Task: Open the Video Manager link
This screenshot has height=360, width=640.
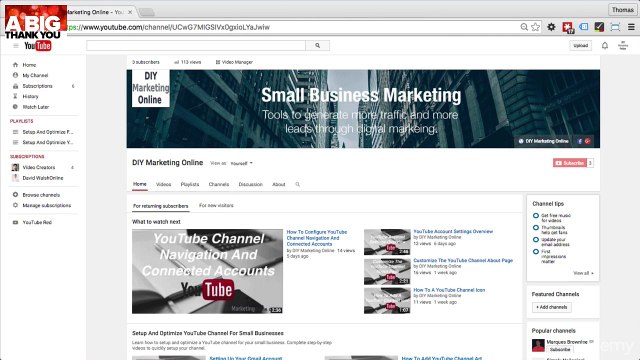Action: point(234,62)
